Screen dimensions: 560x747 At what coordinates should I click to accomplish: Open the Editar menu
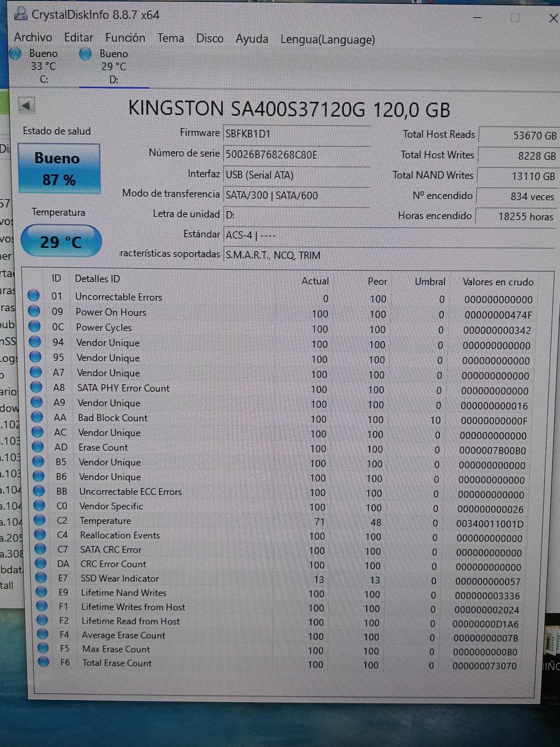click(x=78, y=37)
